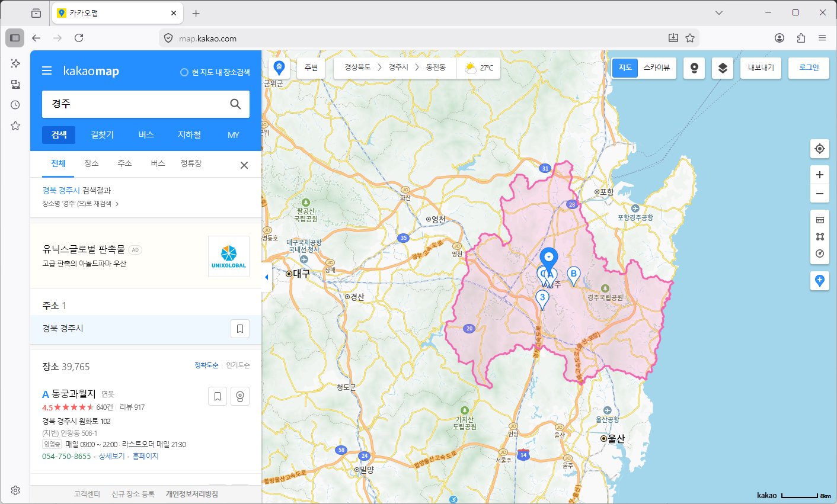This screenshot has width=837, height=504.
Task: Go back to previous page
Action: pos(36,38)
